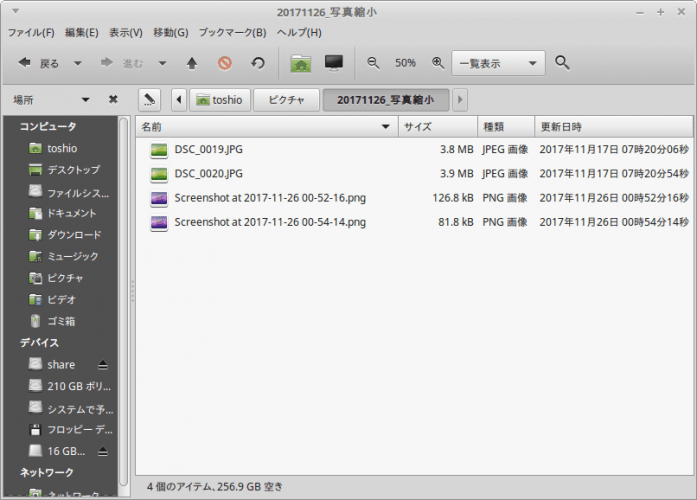Close the sidebar with X button
Image resolution: width=697 pixels, height=500 pixels.
click(x=113, y=99)
